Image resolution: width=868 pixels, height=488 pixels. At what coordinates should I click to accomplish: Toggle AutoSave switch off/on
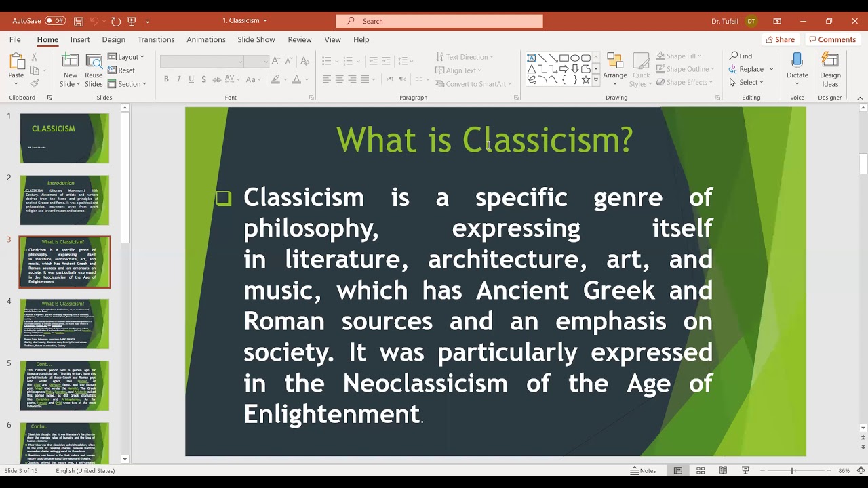click(x=55, y=21)
